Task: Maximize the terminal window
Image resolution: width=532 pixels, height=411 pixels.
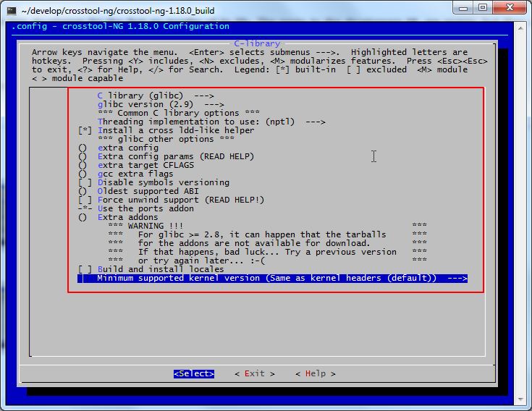Action: pyautogui.click(x=483, y=7)
